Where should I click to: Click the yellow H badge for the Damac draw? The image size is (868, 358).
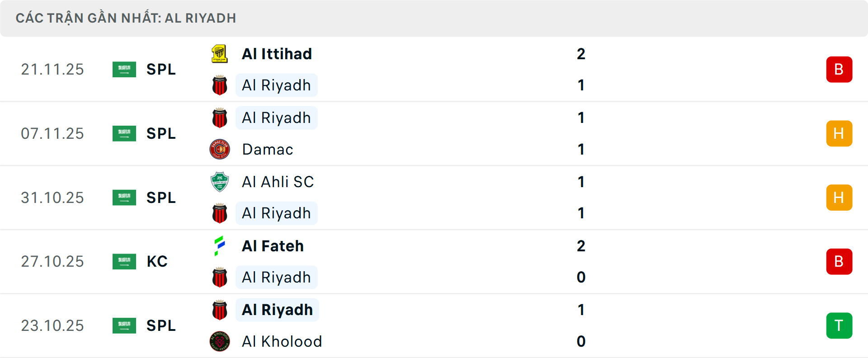(839, 133)
